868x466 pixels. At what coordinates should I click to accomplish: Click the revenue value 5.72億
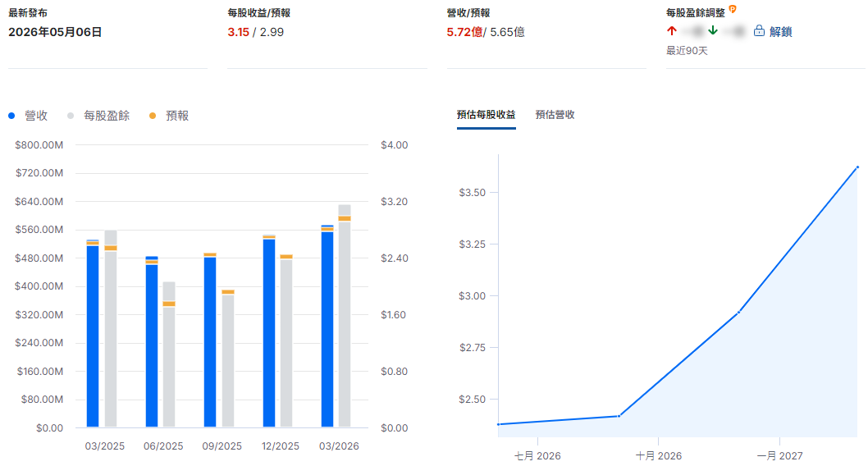(464, 32)
